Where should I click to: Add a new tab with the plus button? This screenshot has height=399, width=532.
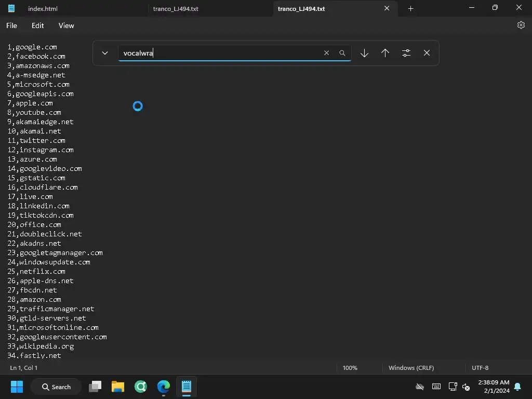point(410,9)
